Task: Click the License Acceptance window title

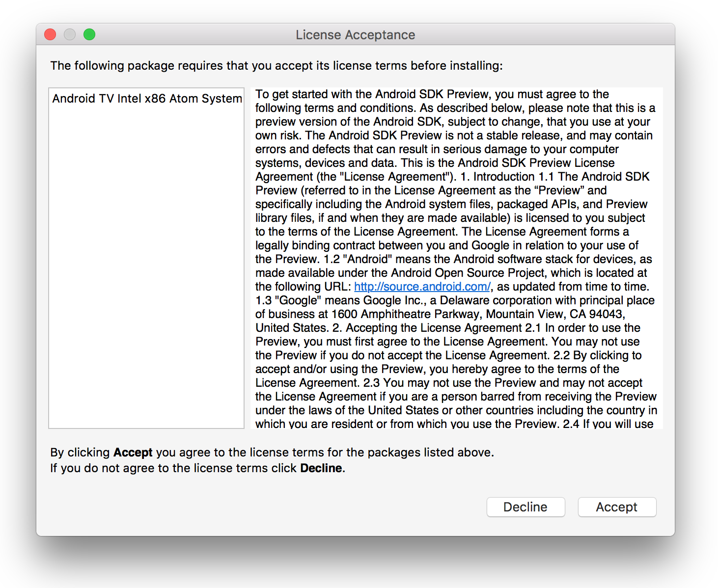Action: pyautogui.click(x=355, y=35)
